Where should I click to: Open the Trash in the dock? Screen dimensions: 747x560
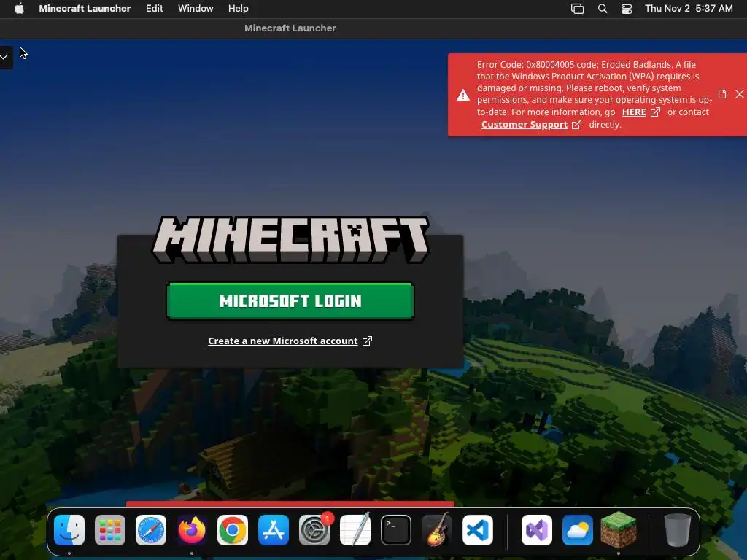tap(677, 530)
